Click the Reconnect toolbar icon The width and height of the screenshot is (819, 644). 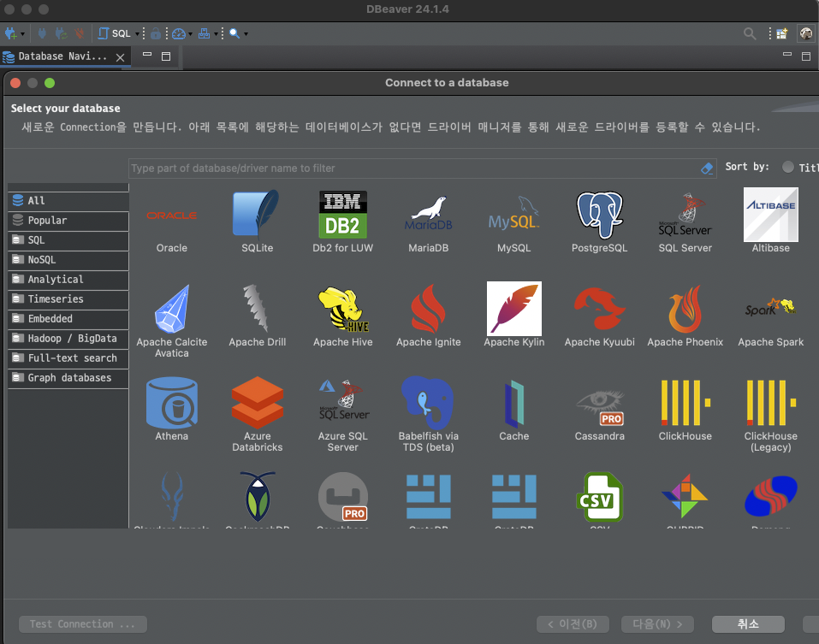tap(61, 34)
